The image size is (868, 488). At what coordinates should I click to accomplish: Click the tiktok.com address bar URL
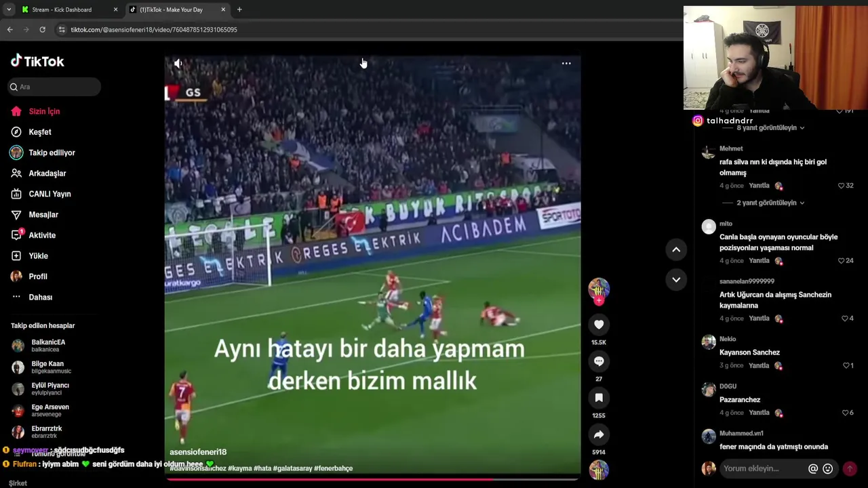[154, 30]
